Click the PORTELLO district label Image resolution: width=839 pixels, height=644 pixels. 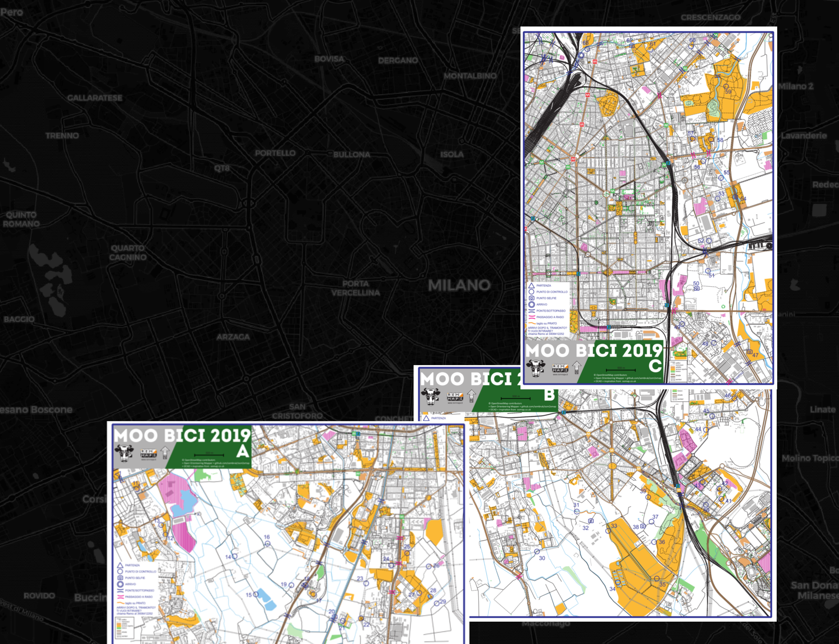[275, 153]
